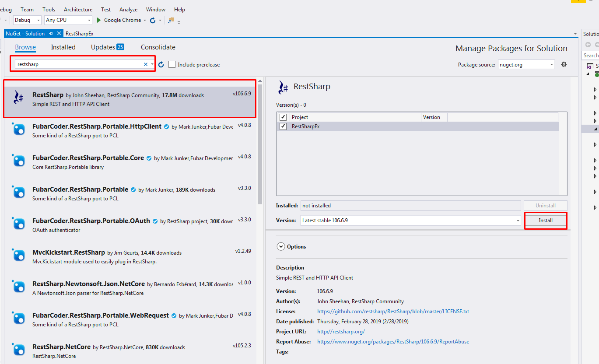
Task: Focus the Solution Explorer search box
Action: tap(590, 56)
